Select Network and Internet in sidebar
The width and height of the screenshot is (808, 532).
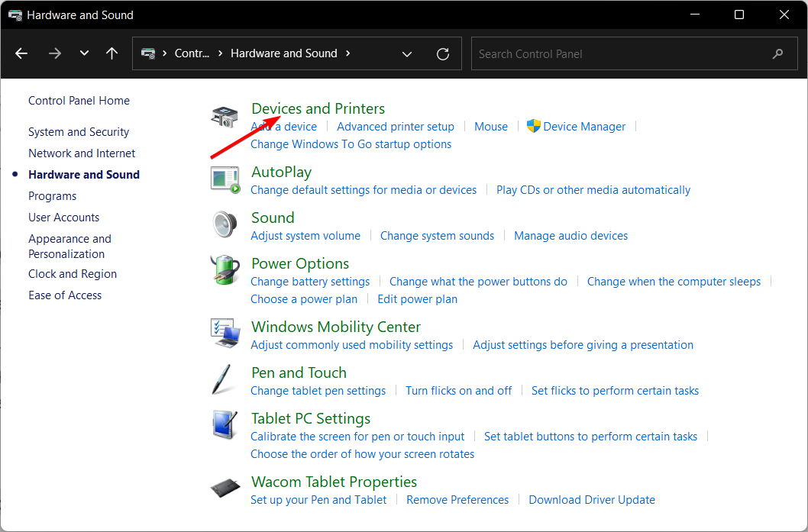[82, 153]
